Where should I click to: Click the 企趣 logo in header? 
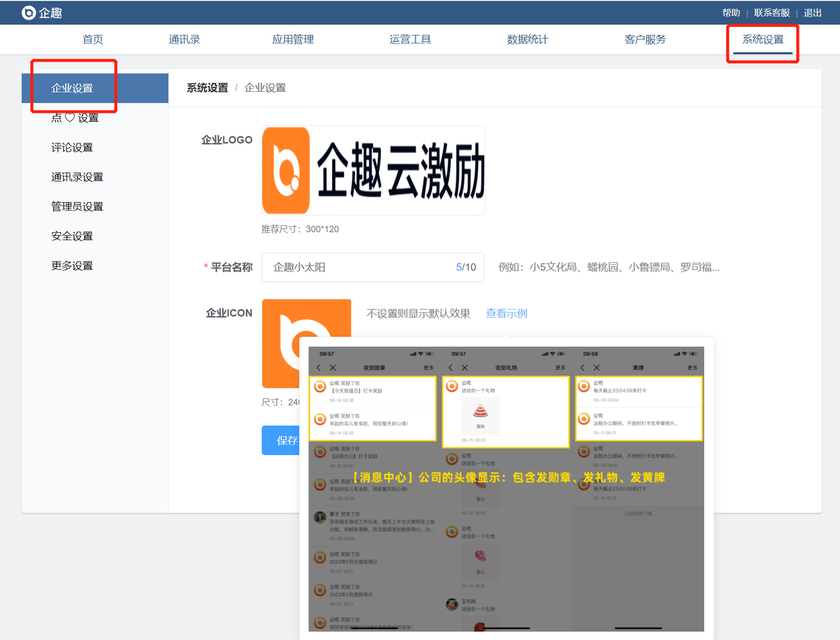[x=42, y=12]
